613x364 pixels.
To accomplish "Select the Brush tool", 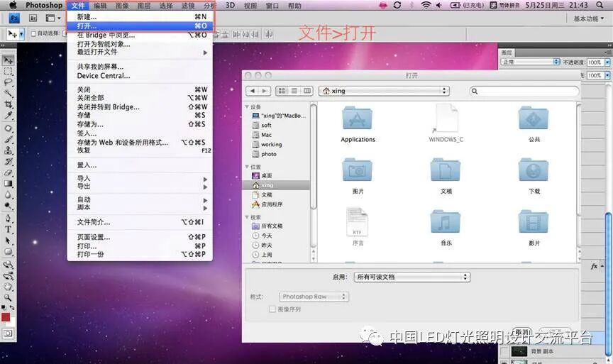I will [x=9, y=140].
